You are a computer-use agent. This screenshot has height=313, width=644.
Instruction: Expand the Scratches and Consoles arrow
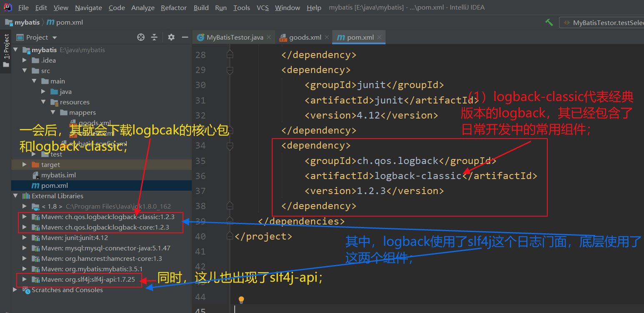point(16,290)
